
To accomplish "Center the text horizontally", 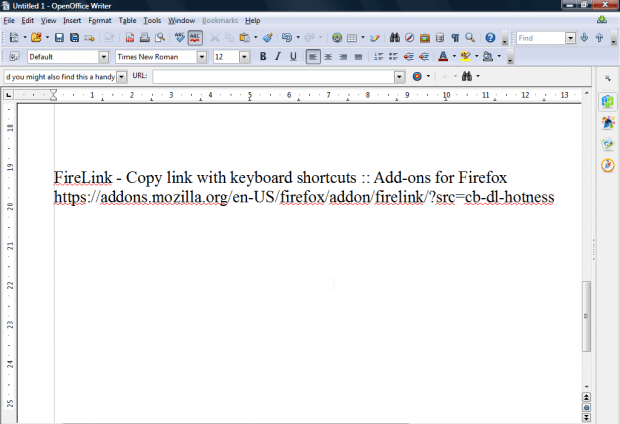I will click(328, 57).
